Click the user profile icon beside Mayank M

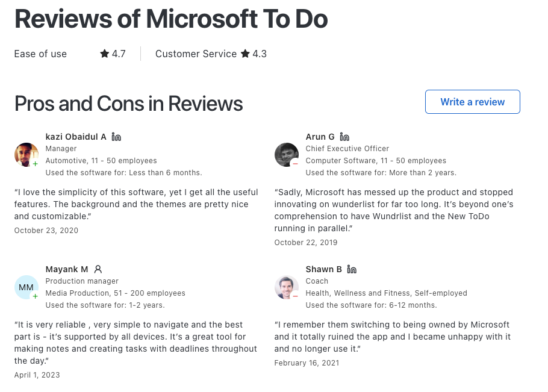(x=98, y=269)
